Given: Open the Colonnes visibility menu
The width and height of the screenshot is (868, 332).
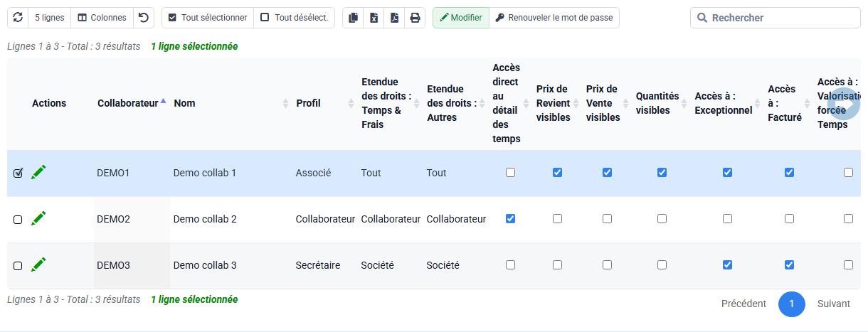Looking at the screenshot, I should pyautogui.click(x=102, y=18).
